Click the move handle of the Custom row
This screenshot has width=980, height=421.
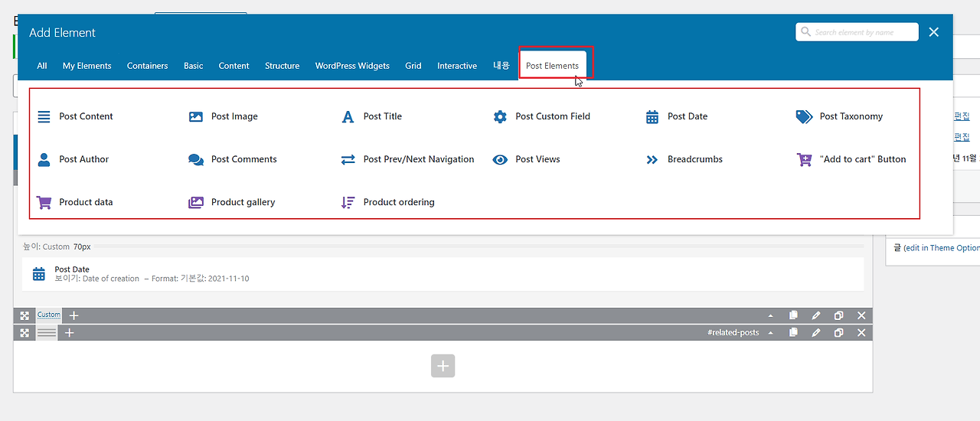[x=24, y=315]
